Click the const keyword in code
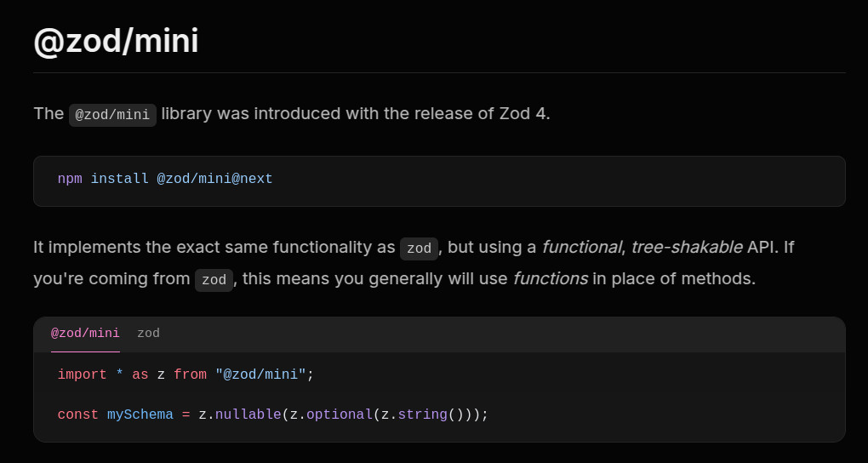The width and height of the screenshot is (868, 463). click(78, 414)
